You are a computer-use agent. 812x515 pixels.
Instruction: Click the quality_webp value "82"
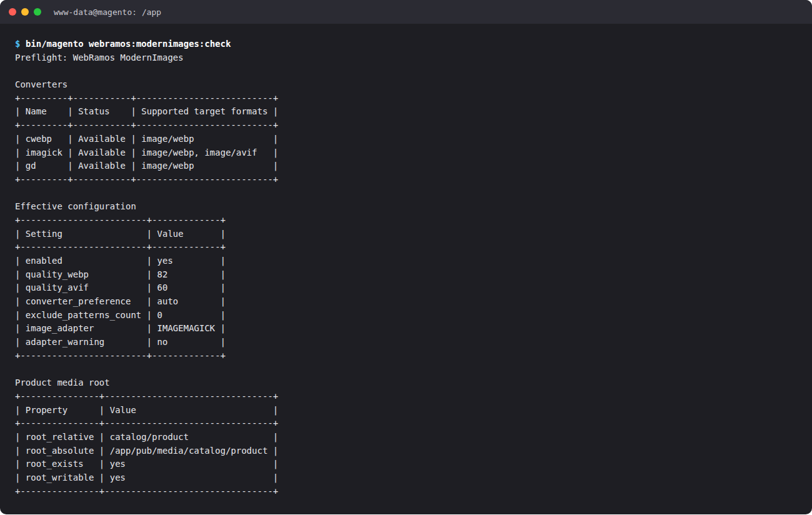click(x=162, y=274)
